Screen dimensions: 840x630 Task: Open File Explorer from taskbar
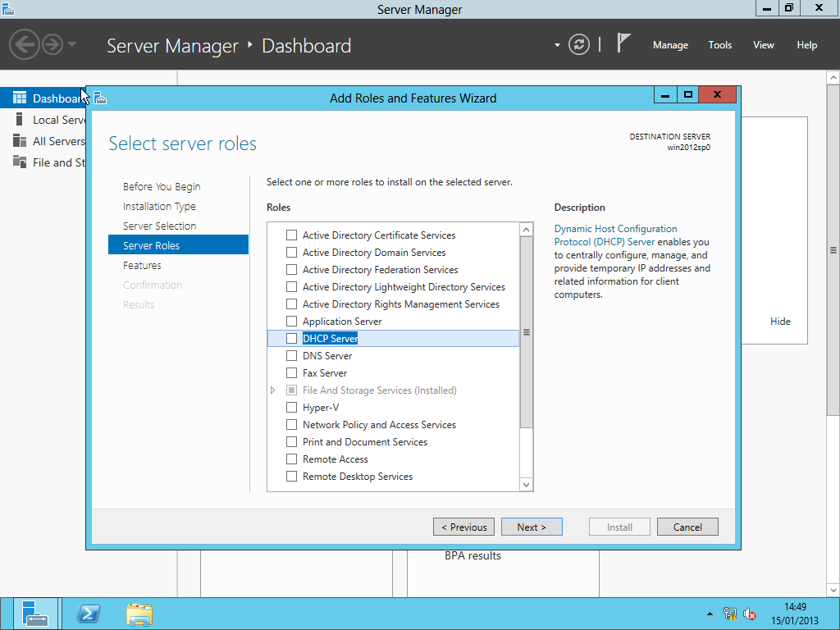coord(139,614)
